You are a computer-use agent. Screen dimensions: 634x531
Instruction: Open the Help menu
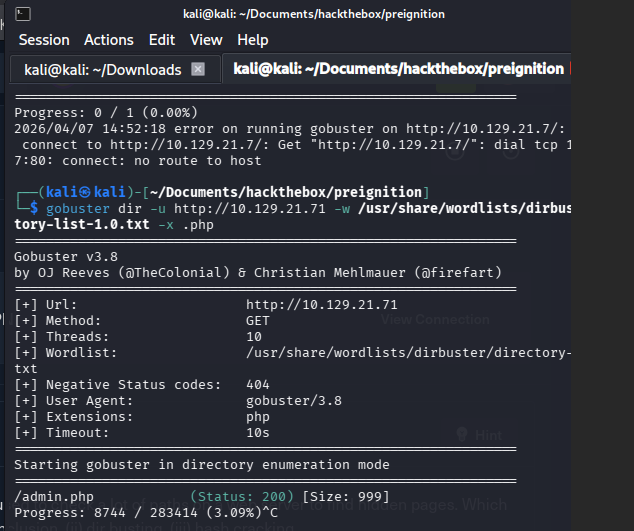pos(253,40)
